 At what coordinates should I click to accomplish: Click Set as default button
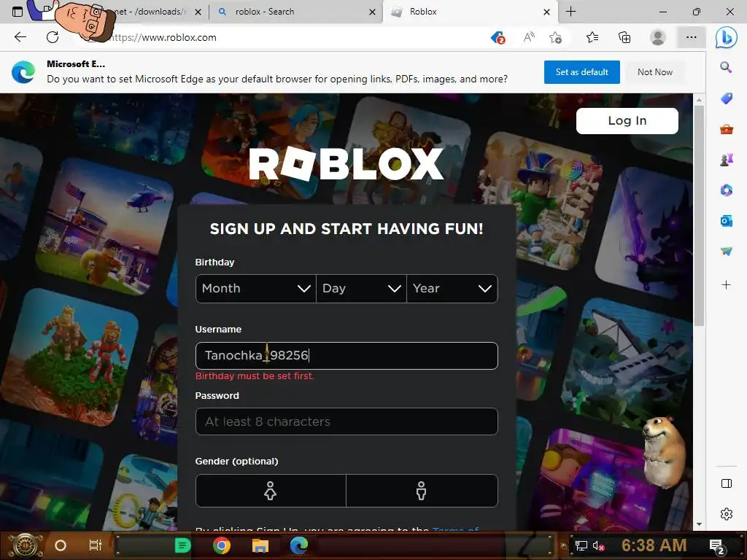click(x=581, y=72)
